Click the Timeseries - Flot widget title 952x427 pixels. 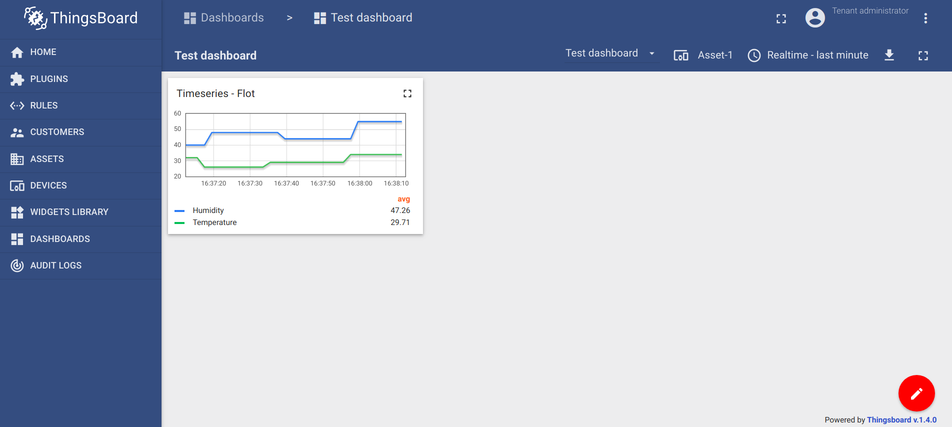216,94
